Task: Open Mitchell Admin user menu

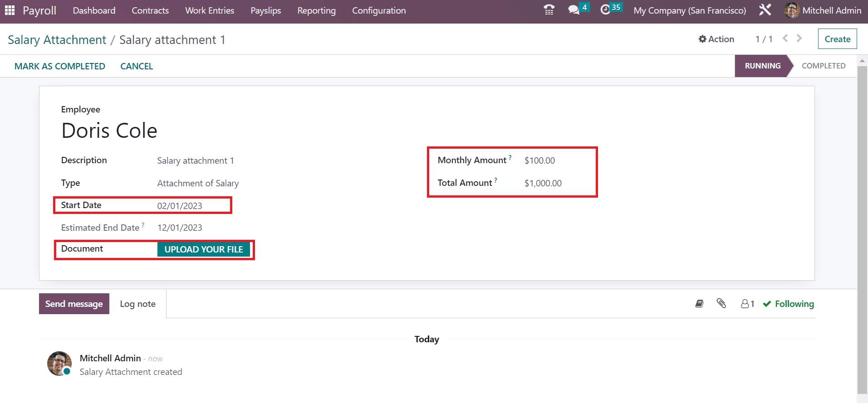Action: click(x=823, y=10)
